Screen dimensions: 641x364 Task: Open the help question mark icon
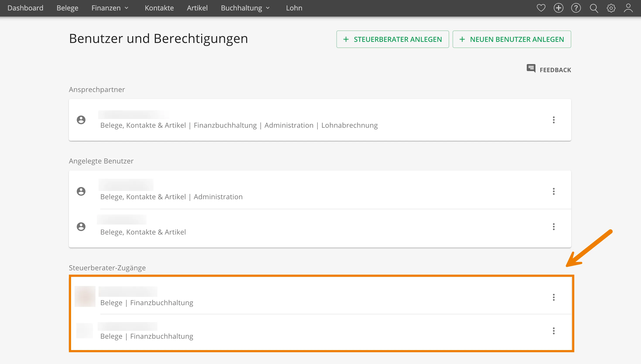[576, 8]
